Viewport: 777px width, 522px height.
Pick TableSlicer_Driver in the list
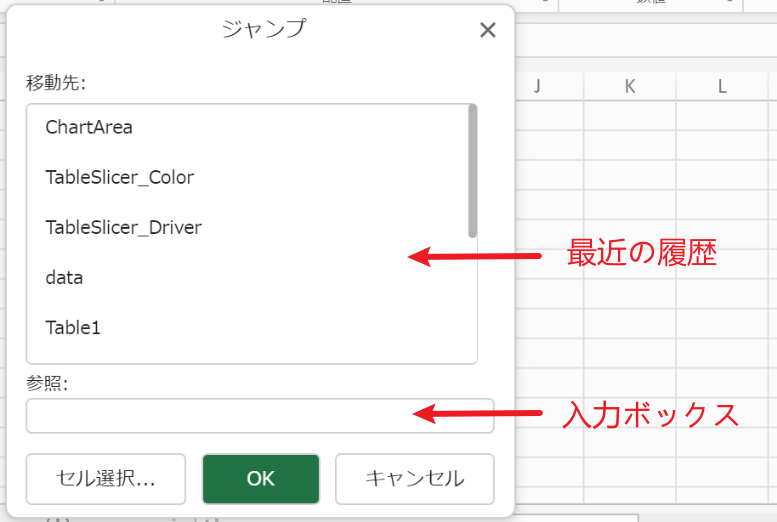[123, 227]
